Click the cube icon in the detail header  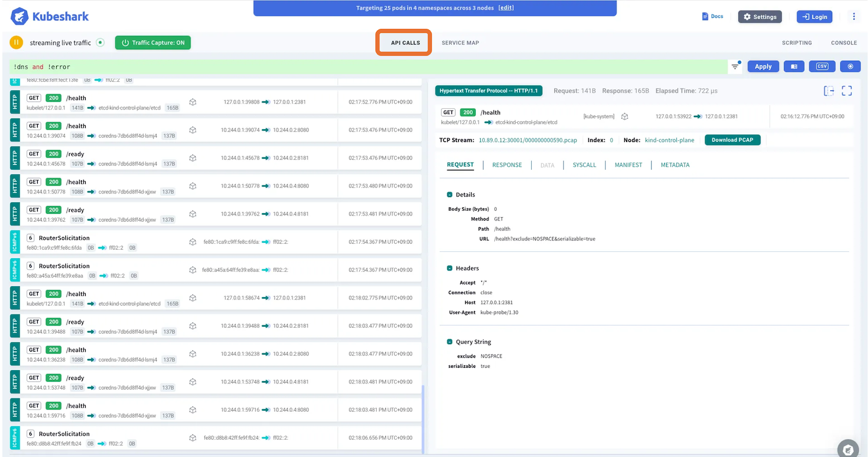[x=624, y=116]
